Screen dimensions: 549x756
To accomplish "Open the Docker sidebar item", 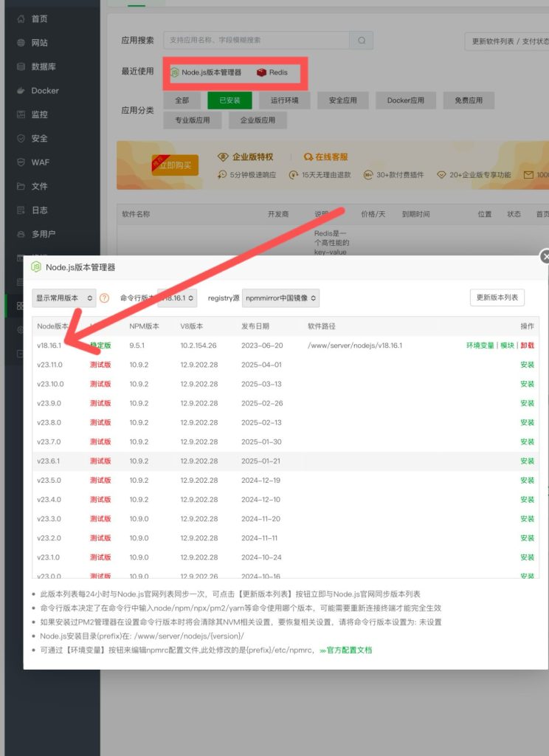I will click(45, 91).
